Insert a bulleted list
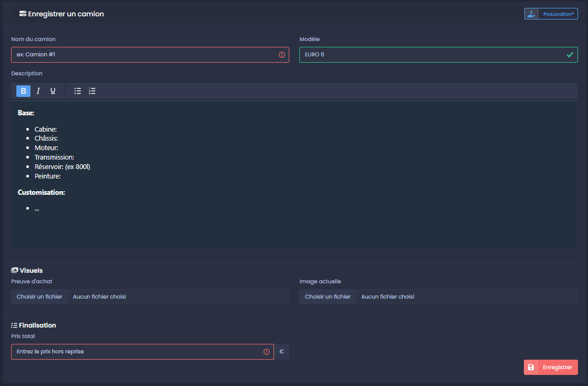Image resolution: width=588 pixels, height=386 pixels. point(78,91)
